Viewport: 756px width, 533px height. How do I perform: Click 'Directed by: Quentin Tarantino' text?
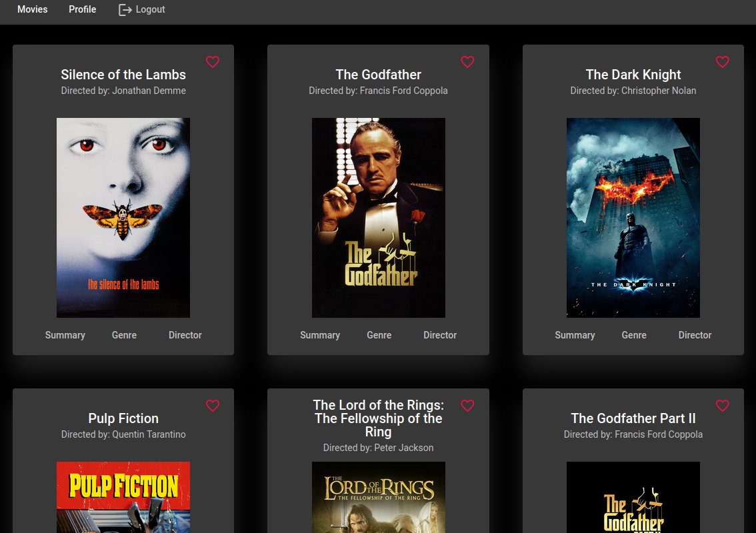[123, 434]
